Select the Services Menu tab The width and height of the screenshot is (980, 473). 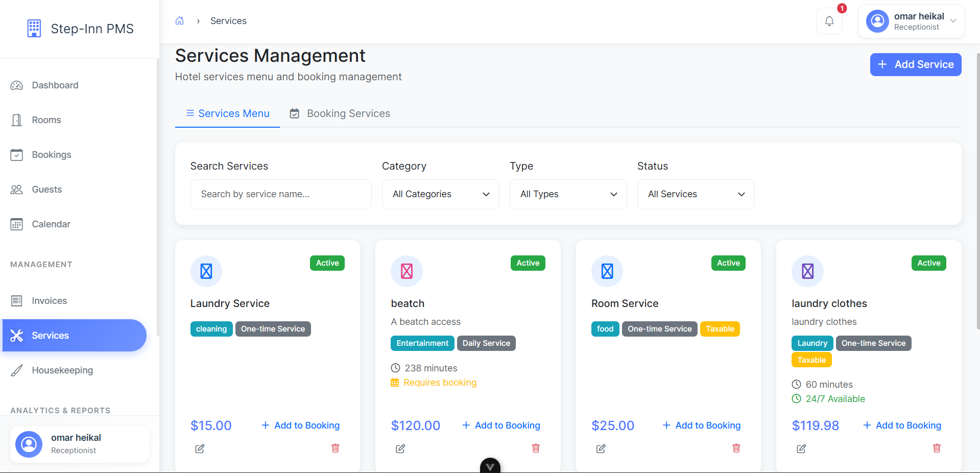coord(227,113)
